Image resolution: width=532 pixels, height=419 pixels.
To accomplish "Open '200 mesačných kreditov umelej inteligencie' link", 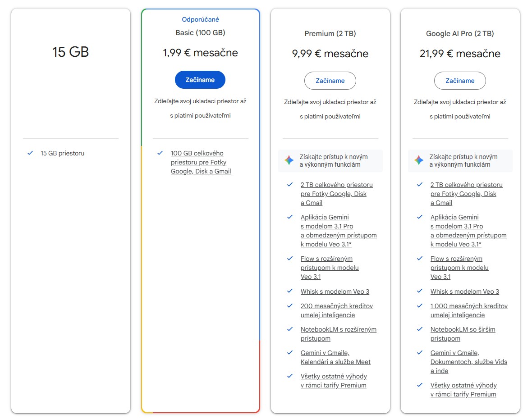I will tap(336, 310).
